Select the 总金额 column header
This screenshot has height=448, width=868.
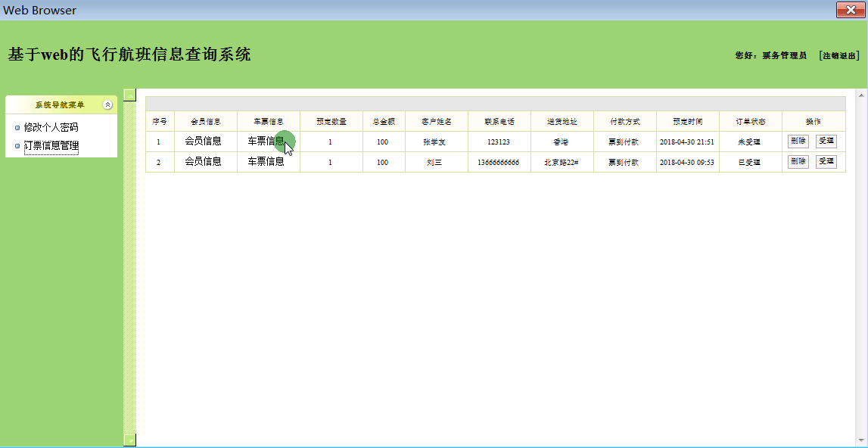tap(384, 121)
